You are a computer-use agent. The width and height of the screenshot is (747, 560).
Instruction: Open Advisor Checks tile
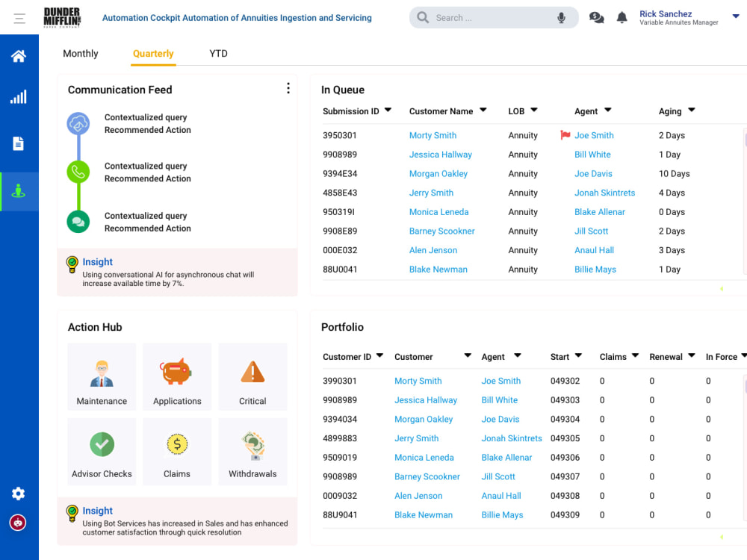coord(102,452)
